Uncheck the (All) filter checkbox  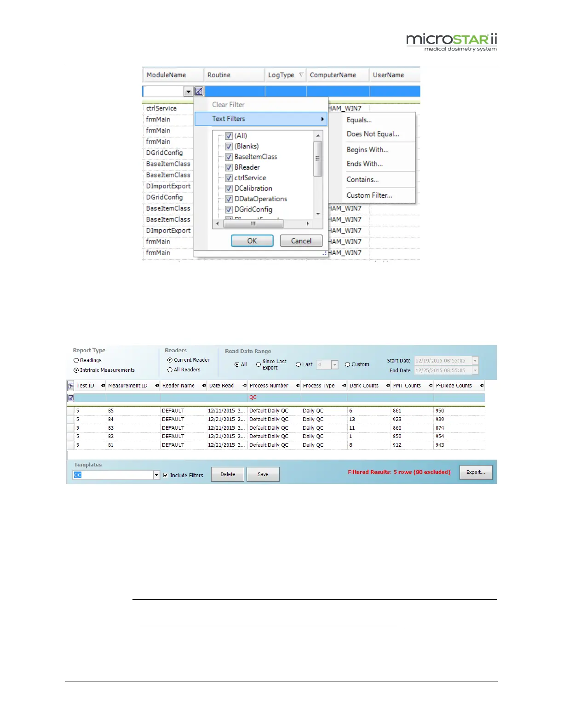229,136
